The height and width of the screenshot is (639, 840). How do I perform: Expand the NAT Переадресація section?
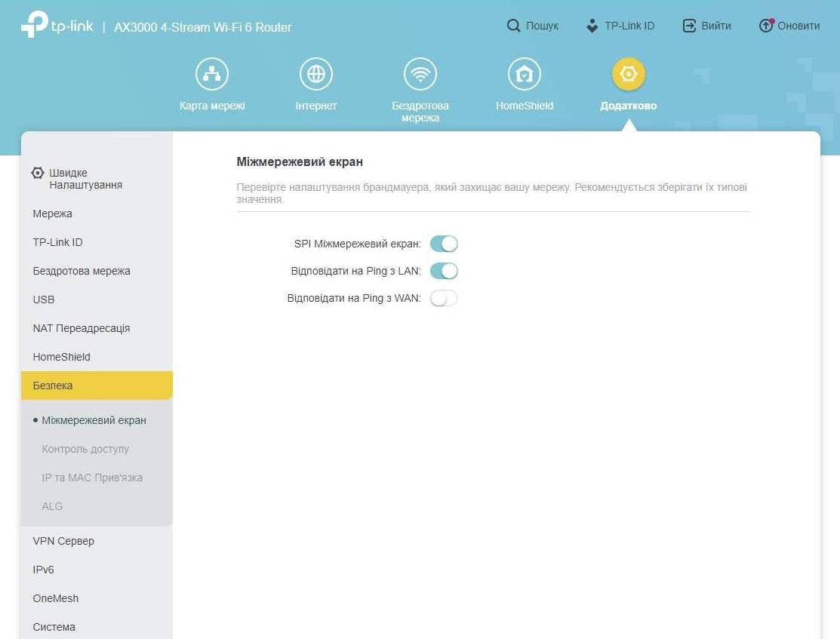coord(82,328)
